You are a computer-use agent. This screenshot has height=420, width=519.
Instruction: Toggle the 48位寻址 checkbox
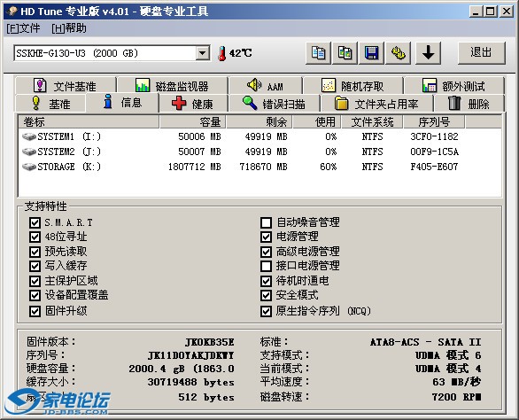point(35,237)
